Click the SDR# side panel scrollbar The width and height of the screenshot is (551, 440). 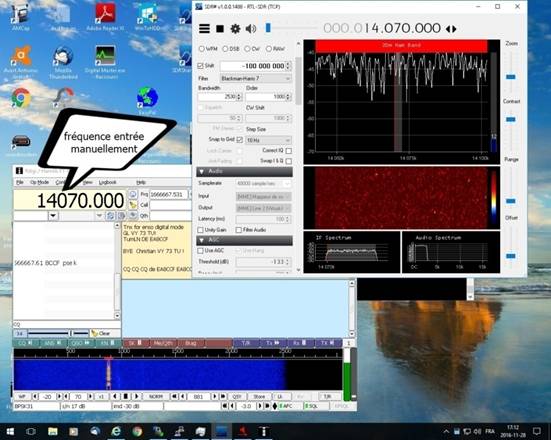pyautogui.click(x=298, y=81)
